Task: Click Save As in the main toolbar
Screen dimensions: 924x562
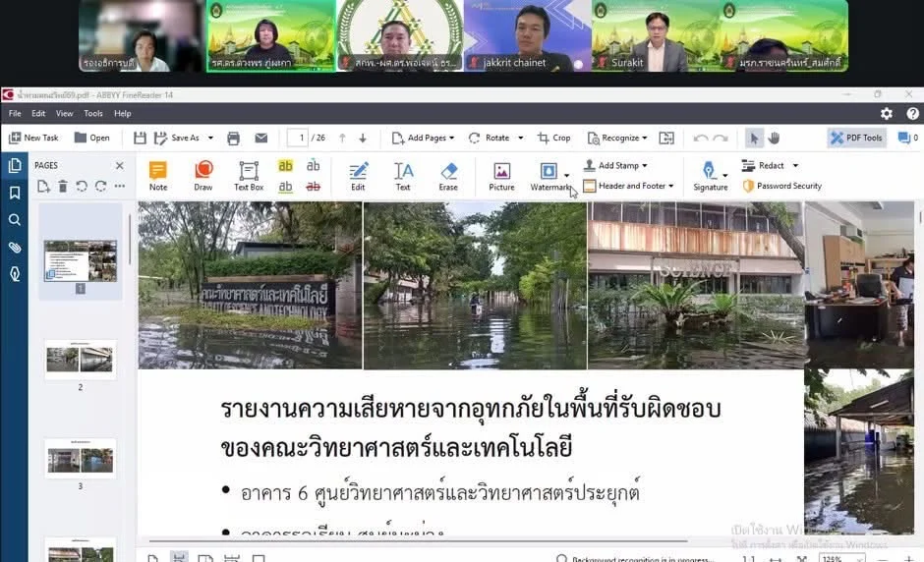Action: (x=178, y=138)
